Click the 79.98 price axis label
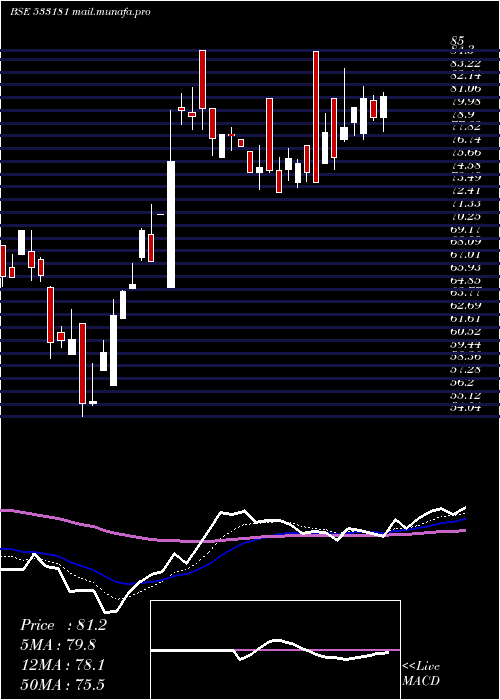Viewport: 500px width, 700px height. point(465,102)
